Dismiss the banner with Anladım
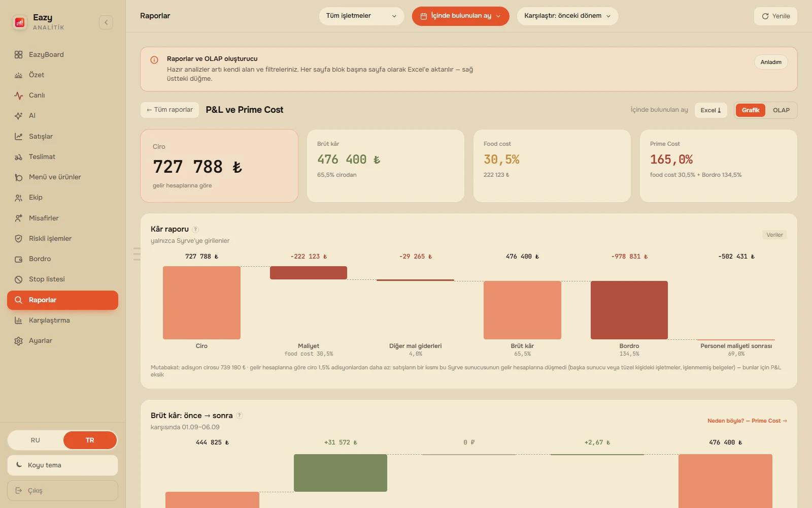The width and height of the screenshot is (812, 508). pos(771,62)
